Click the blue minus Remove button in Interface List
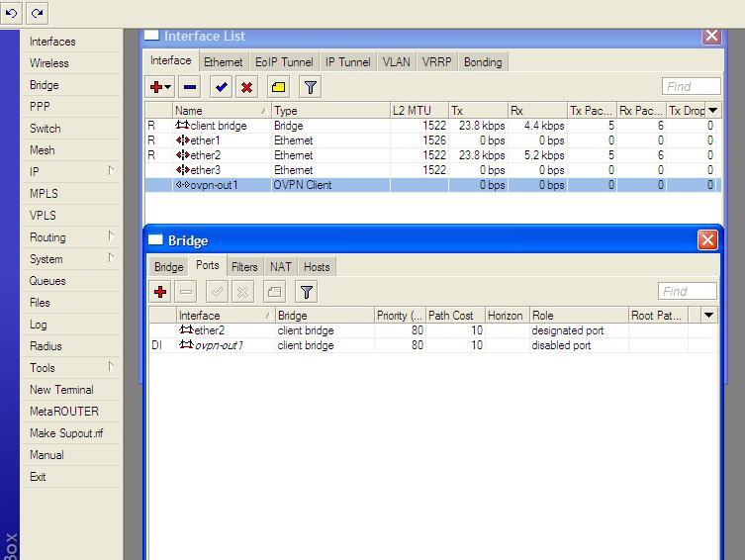745x560 pixels. [190, 87]
